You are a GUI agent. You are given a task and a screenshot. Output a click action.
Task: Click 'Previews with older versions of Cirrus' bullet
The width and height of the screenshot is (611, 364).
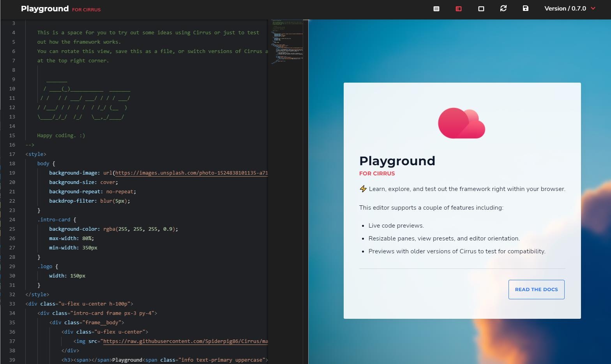click(457, 251)
